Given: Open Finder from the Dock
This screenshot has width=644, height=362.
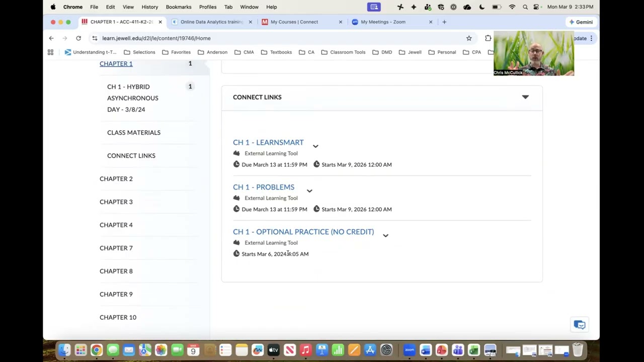Looking at the screenshot, I should click(x=64, y=350).
